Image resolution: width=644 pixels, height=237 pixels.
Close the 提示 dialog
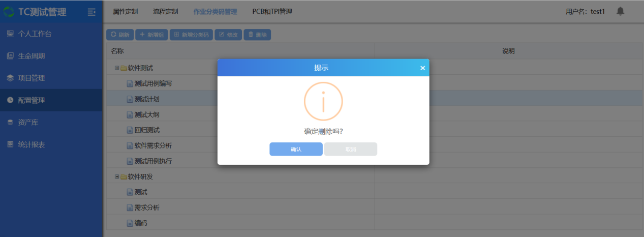pyautogui.click(x=422, y=68)
